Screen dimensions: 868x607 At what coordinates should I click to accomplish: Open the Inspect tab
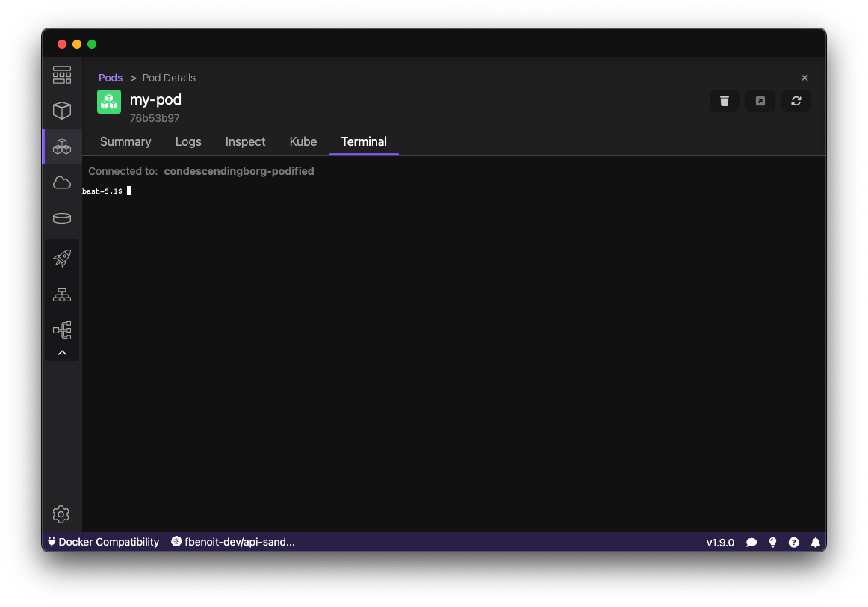245,141
